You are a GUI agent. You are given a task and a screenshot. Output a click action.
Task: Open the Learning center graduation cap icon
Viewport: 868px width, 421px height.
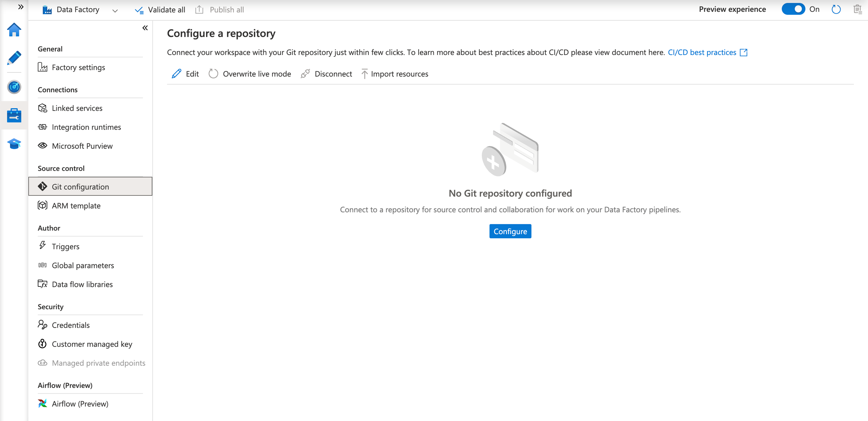(x=14, y=144)
